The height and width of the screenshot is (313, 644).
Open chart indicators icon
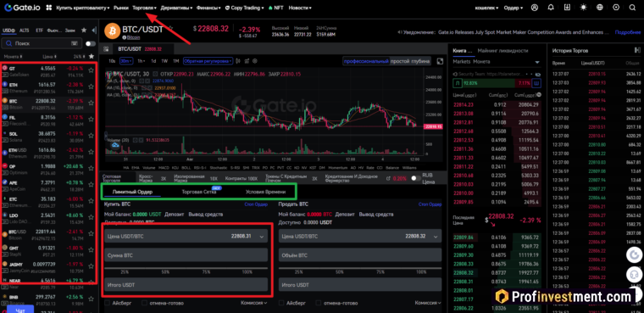[247, 61]
